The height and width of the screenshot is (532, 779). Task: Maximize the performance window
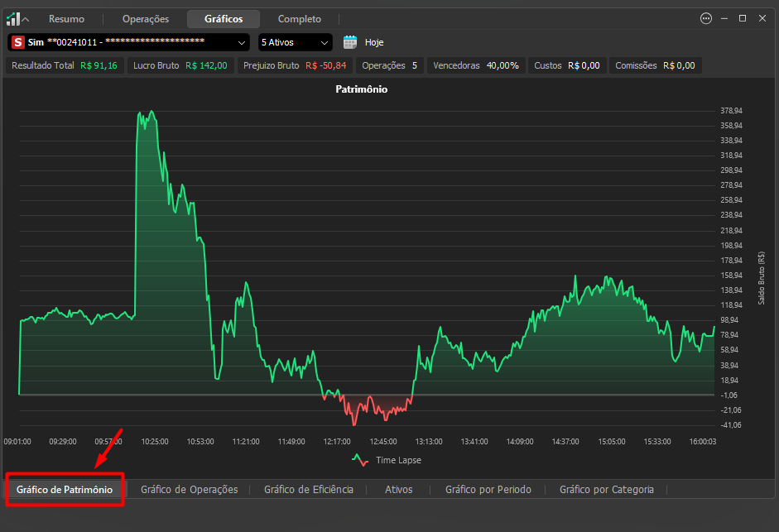pos(743,18)
